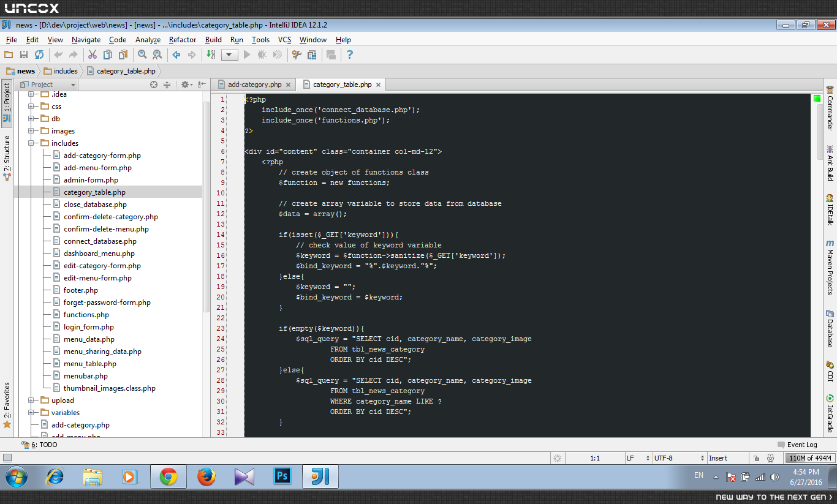The width and height of the screenshot is (837, 504).
Task: Open the 6: TODO tool window
Action: [x=39, y=445]
